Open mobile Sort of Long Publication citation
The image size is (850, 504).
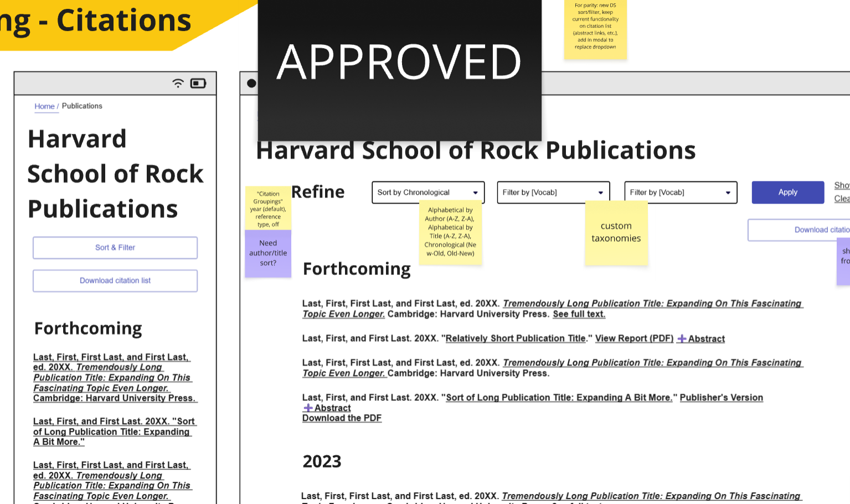coord(115,432)
